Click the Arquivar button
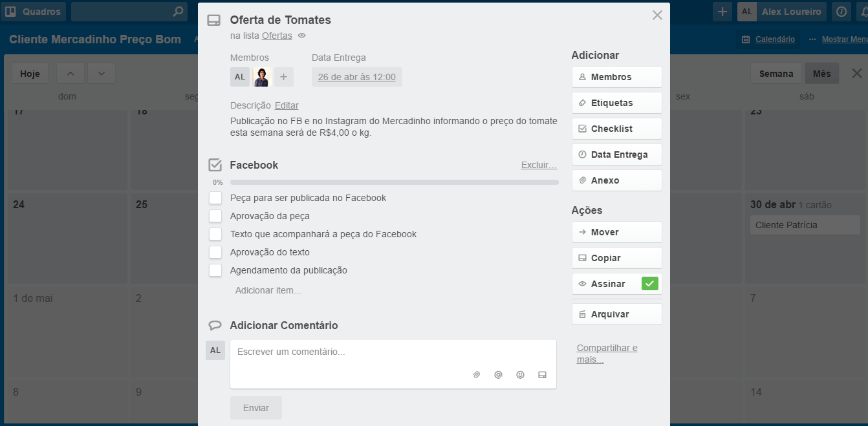The image size is (868, 426). [616, 314]
